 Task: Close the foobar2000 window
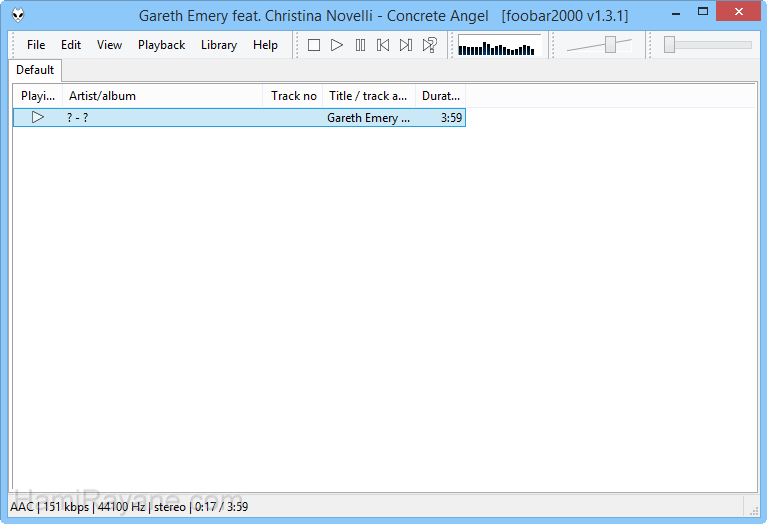[739, 12]
